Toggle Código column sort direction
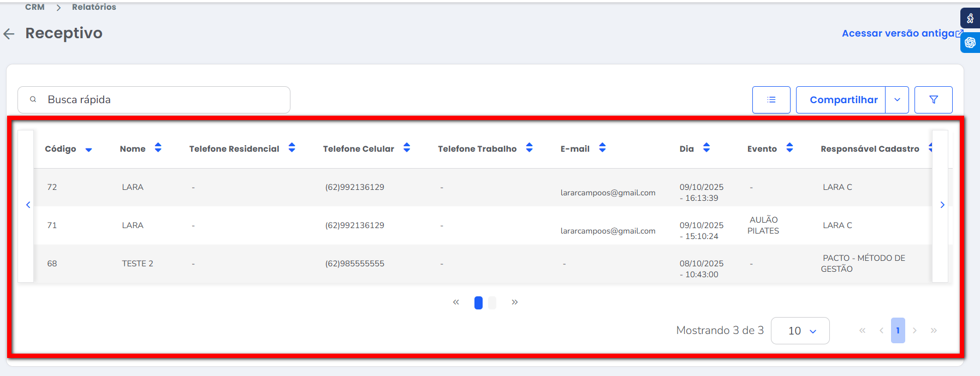 coord(88,150)
